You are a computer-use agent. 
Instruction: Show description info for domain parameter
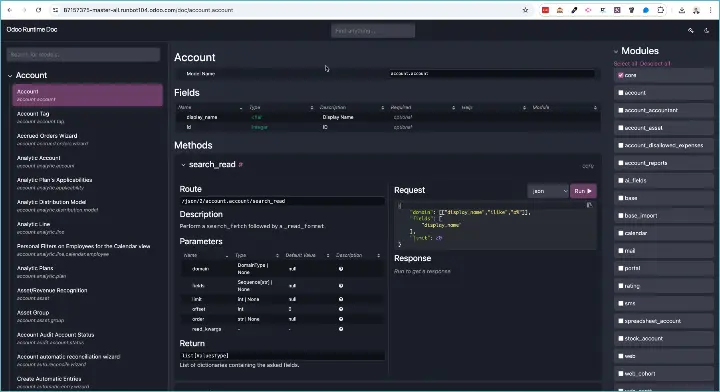[341, 269]
